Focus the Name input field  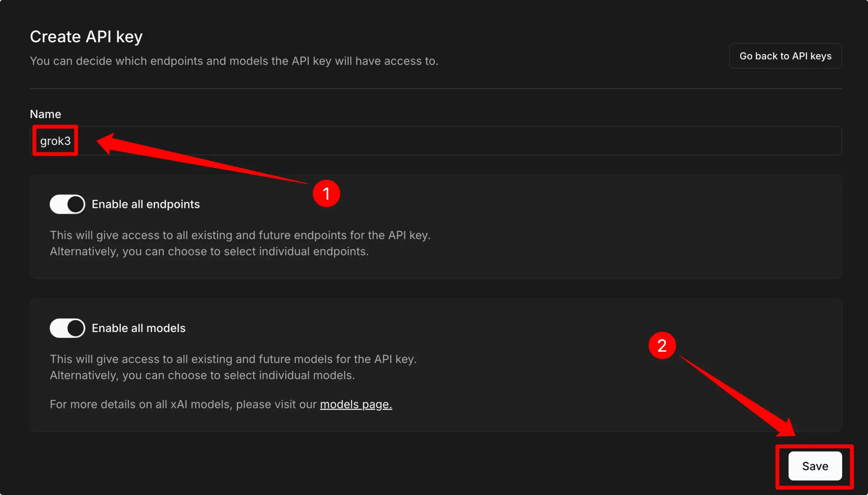pyautogui.click(x=436, y=141)
